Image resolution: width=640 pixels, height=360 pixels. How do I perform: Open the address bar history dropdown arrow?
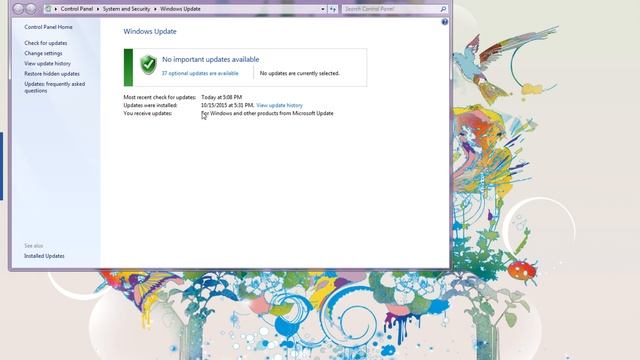pos(322,9)
